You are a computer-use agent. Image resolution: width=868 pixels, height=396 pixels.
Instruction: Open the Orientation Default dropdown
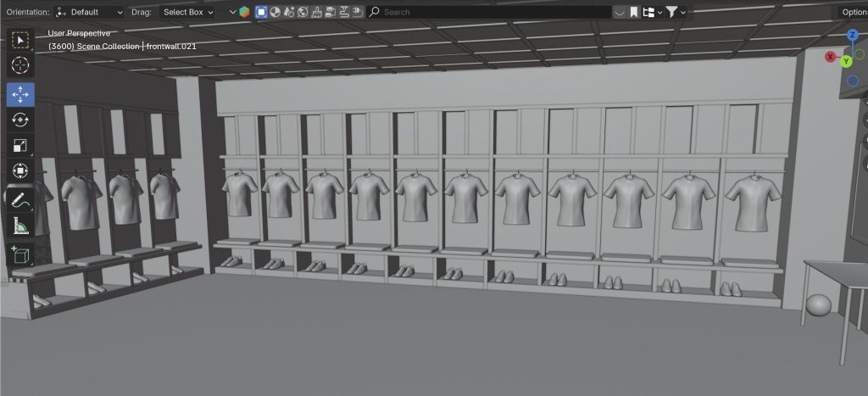pos(90,12)
